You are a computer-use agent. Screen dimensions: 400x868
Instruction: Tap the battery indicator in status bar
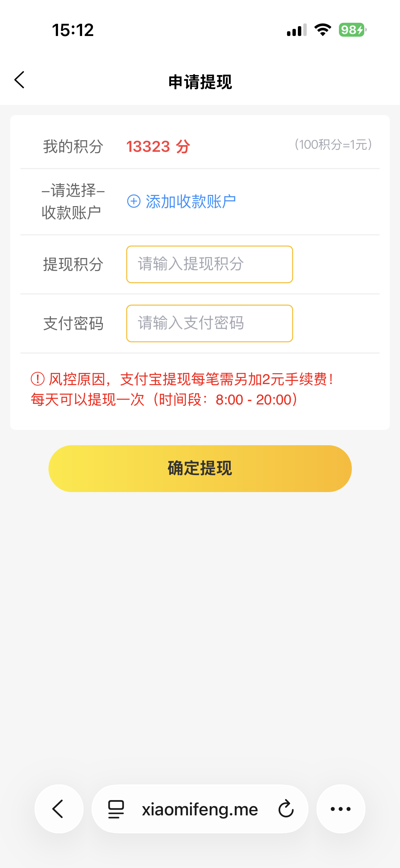(352, 30)
